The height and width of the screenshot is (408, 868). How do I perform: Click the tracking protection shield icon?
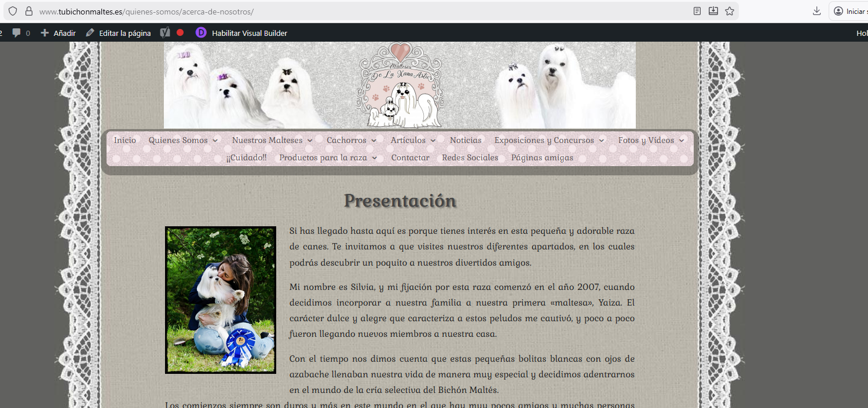click(13, 11)
